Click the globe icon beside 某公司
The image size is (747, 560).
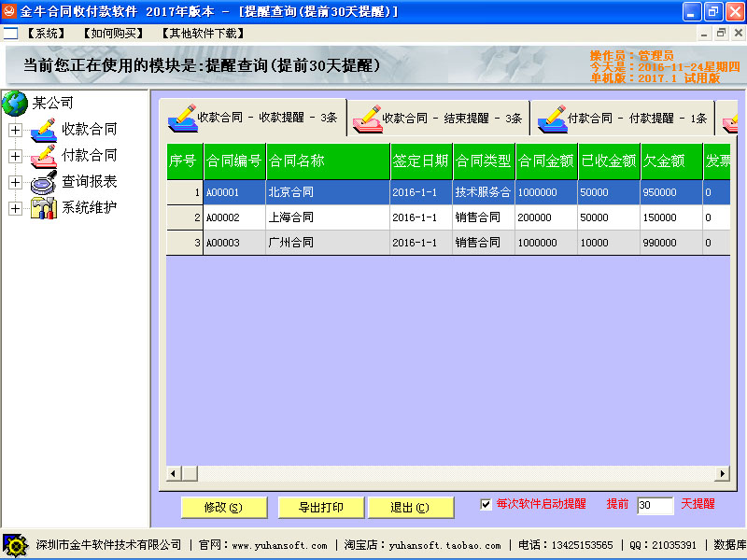pos(15,103)
